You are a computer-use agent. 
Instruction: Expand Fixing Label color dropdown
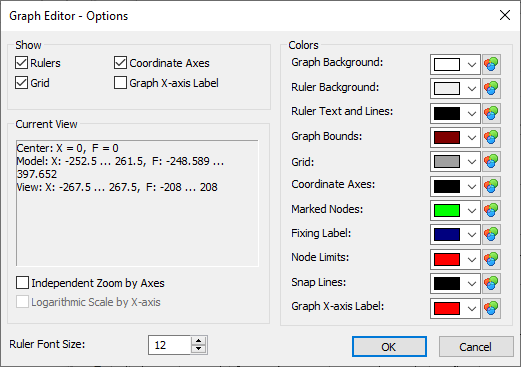click(472, 235)
